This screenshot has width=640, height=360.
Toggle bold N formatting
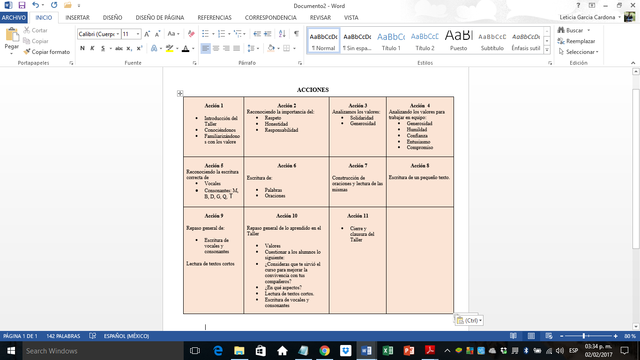pos(82,48)
